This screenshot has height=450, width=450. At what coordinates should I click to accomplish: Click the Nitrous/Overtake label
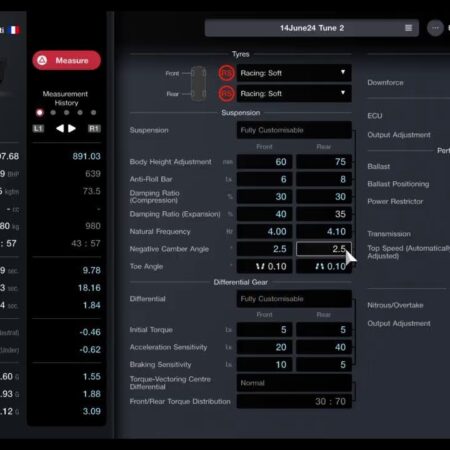pos(395,305)
